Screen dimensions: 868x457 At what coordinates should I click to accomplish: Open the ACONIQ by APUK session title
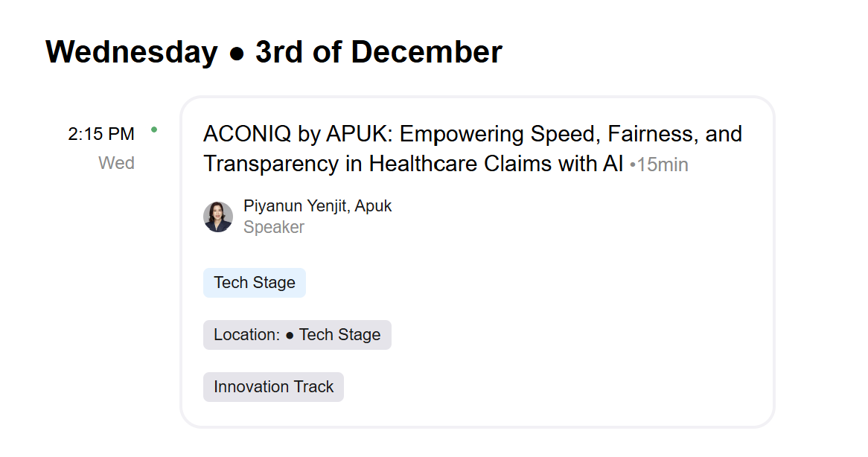coord(472,135)
